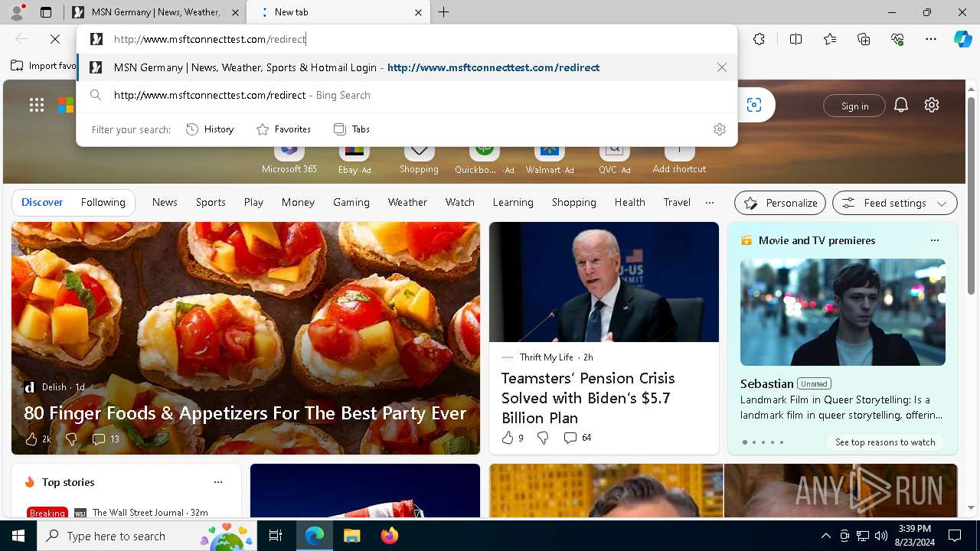The width and height of the screenshot is (980, 551).
Task: Select the New tab
Action: click(x=337, y=12)
